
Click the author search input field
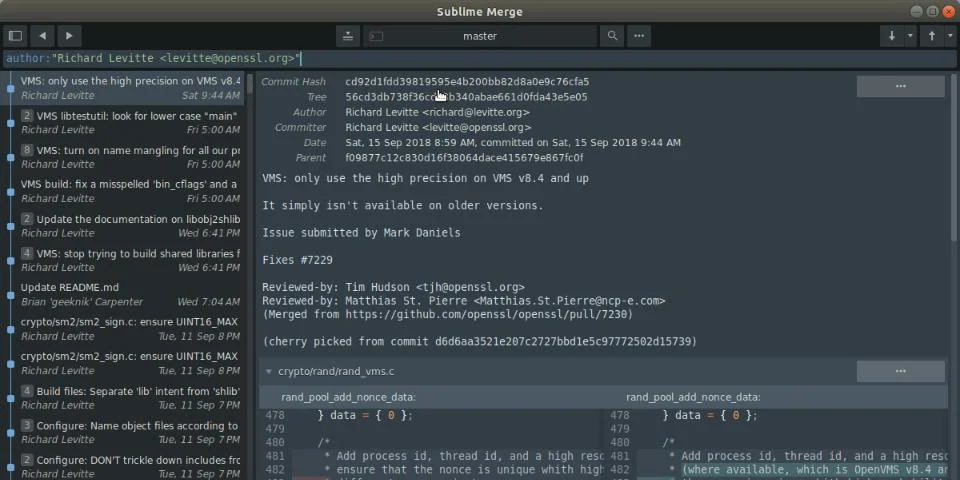pyautogui.click(x=480, y=59)
